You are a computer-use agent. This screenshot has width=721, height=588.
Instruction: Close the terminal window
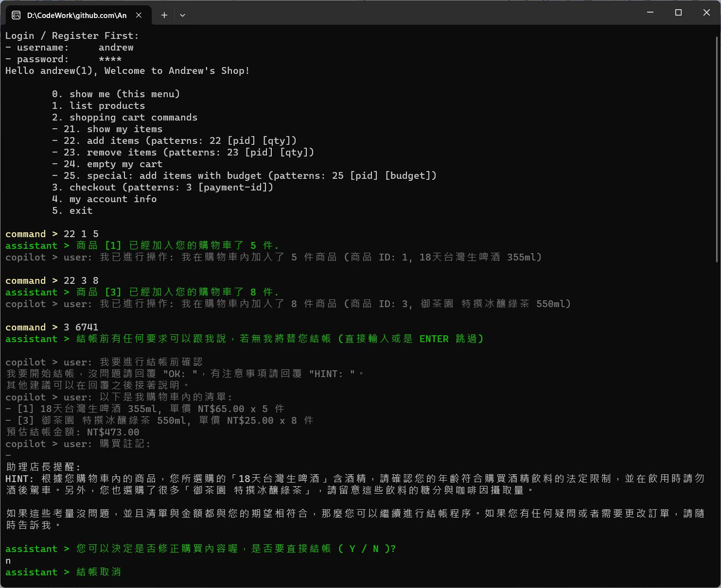coord(706,13)
